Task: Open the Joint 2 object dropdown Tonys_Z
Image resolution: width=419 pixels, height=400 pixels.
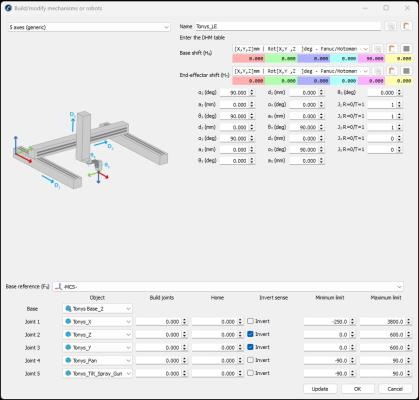Action: (97, 335)
